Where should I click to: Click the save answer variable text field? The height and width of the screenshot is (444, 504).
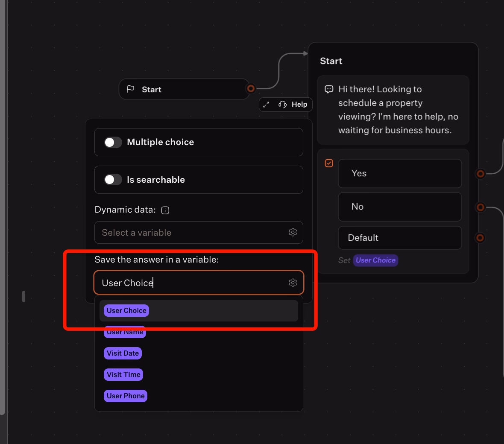(x=192, y=283)
